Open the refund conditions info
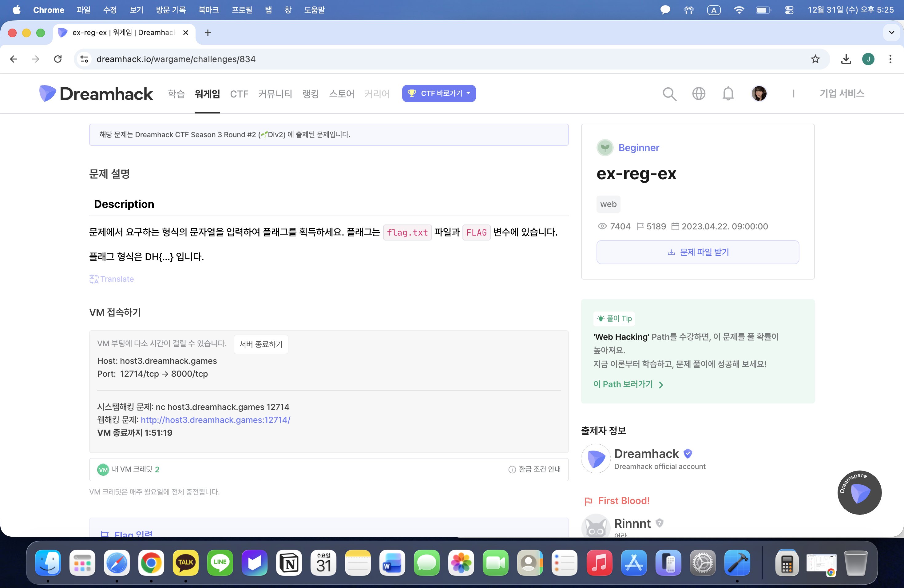Image resolution: width=904 pixels, height=588 pixels. (535, 470)
